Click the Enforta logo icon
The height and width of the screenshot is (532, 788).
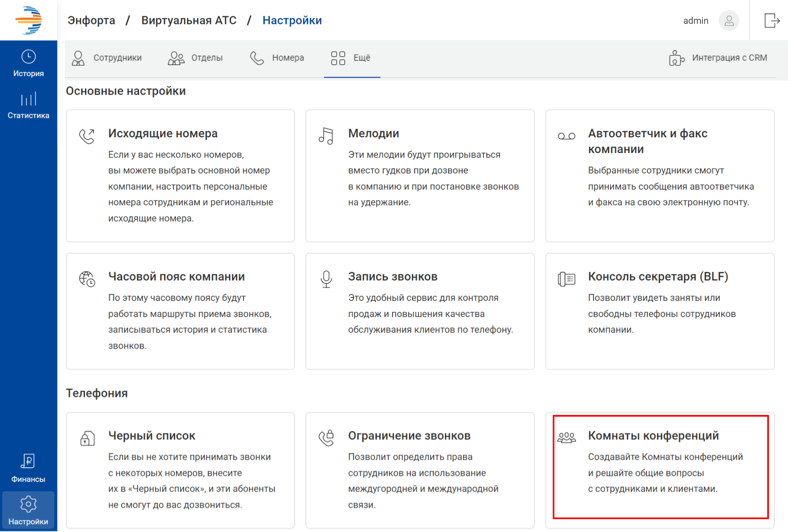point(29,20)
